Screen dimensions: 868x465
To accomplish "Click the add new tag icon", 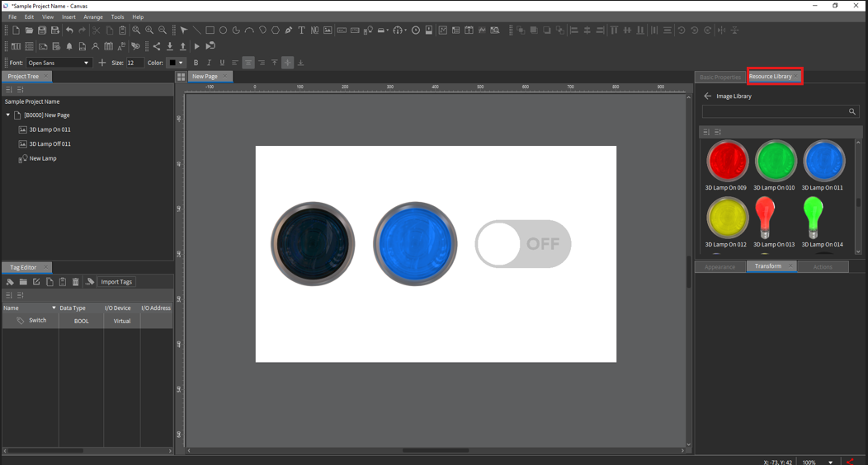I will click(x=10, y=282).
